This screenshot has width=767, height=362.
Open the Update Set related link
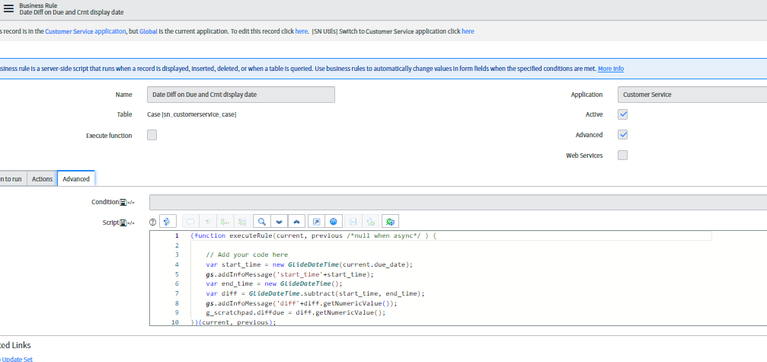[x=16, y=359]
